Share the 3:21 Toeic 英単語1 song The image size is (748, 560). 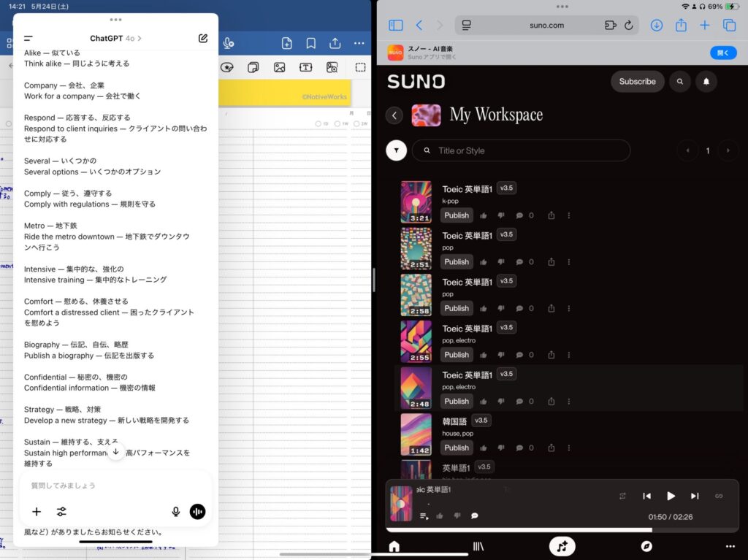tap(552, 215)
